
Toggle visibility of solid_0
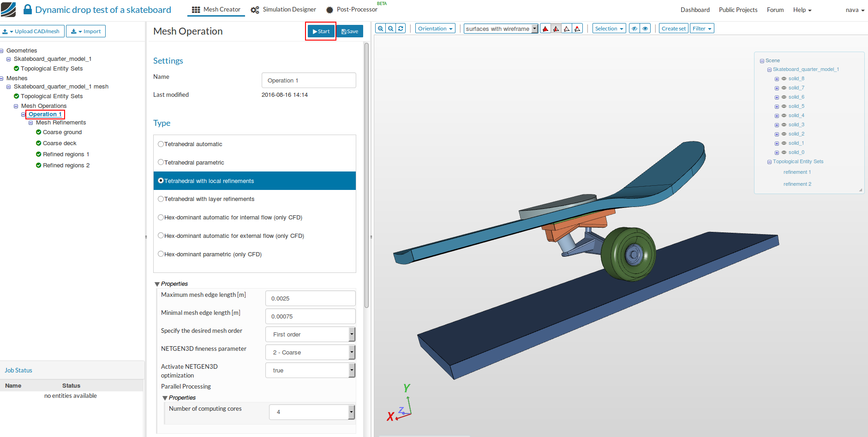784,153
